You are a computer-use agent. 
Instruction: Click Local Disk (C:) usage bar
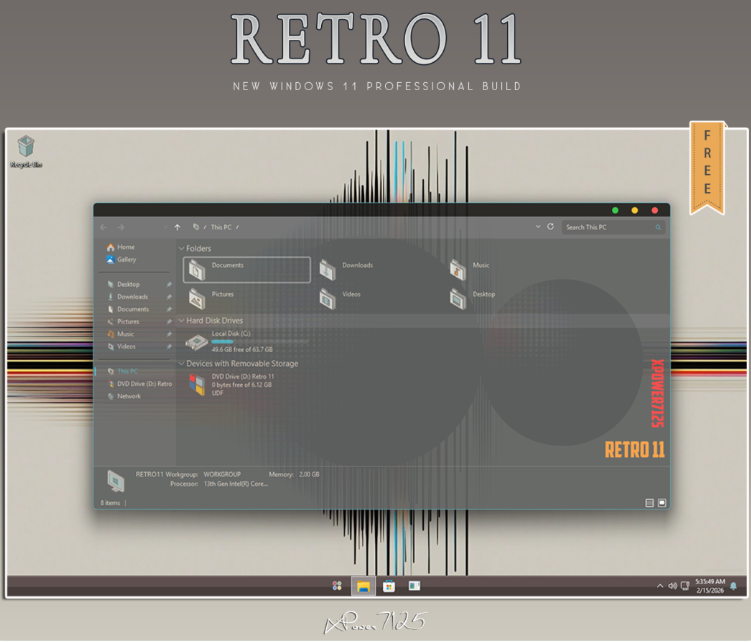260,342
